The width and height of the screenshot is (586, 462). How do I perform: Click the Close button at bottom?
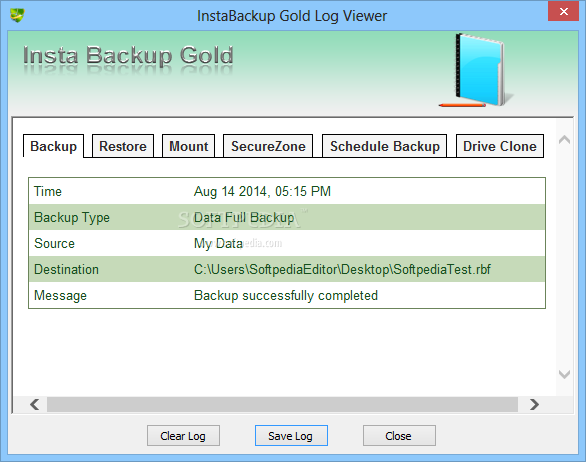399,435
